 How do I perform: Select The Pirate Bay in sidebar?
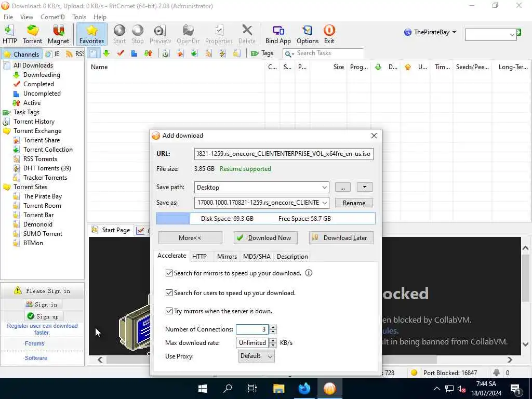43,196
